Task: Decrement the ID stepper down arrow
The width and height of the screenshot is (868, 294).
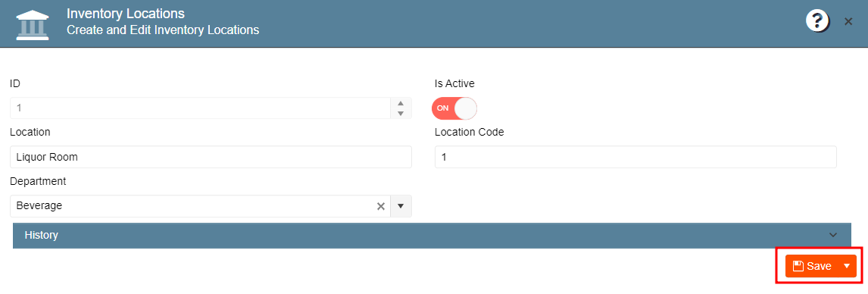Action: (x=401, y=114)
